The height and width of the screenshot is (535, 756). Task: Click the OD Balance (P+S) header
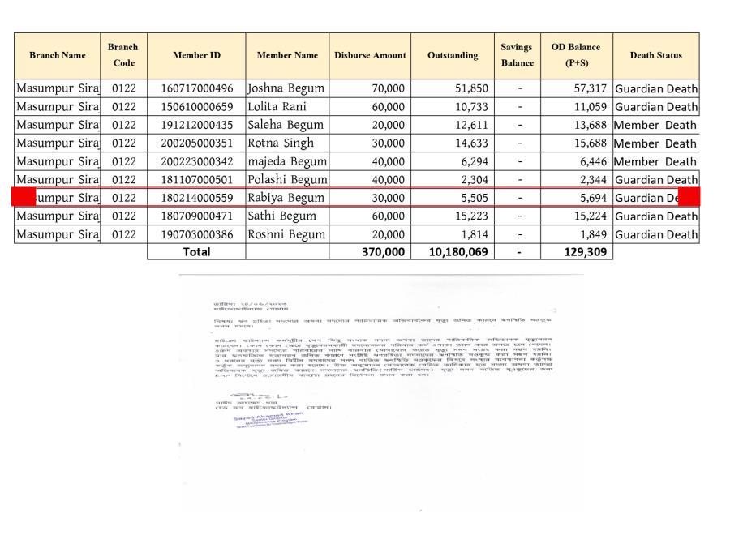coord(577,55)
